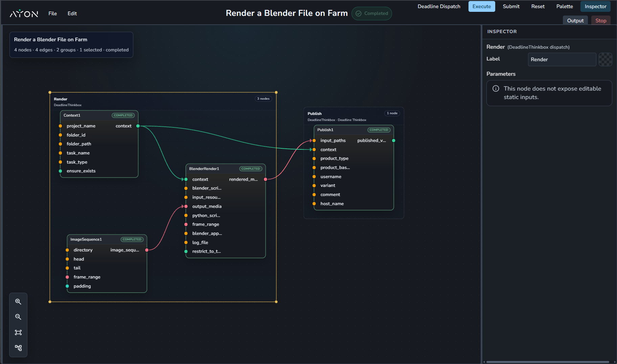This screenshot has width=617, height=364.
Task: Click the '3 nodes' group badge
Action: [x=263, y=99]
